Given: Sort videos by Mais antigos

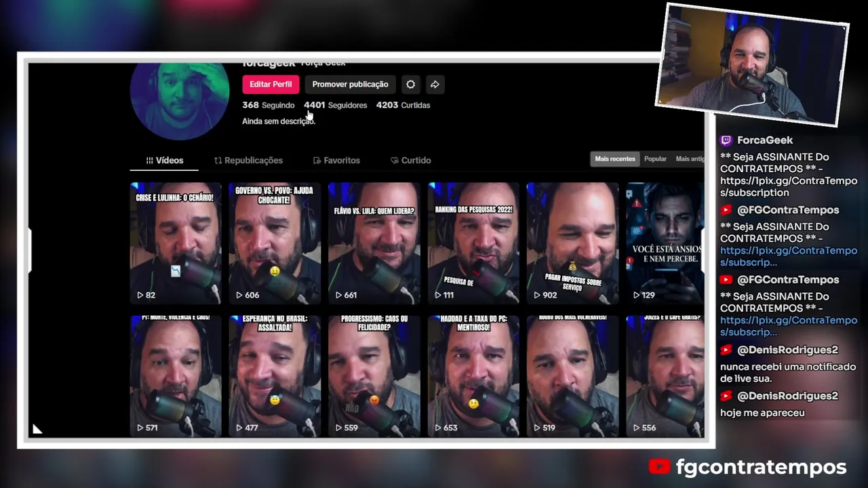Looking at the screenshot, I should coord(690,159).
